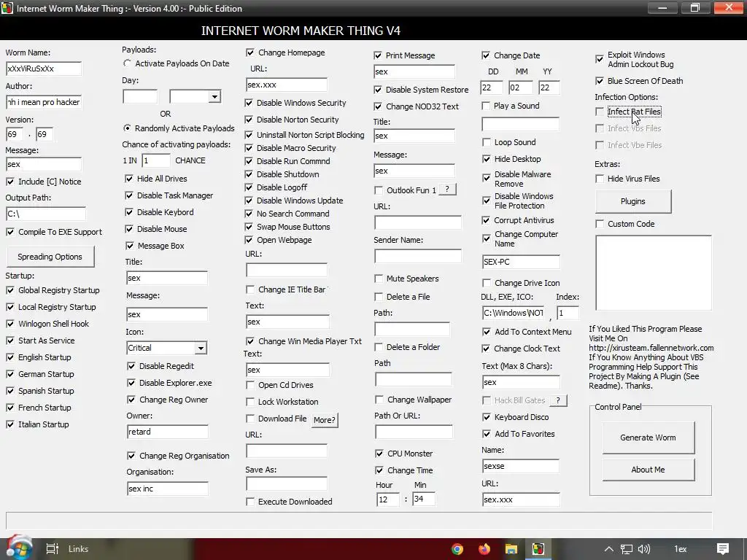This screenshot has width=747, height=560.
Task: Open Task View on the taskbar
Action: [x=52, y=549]
